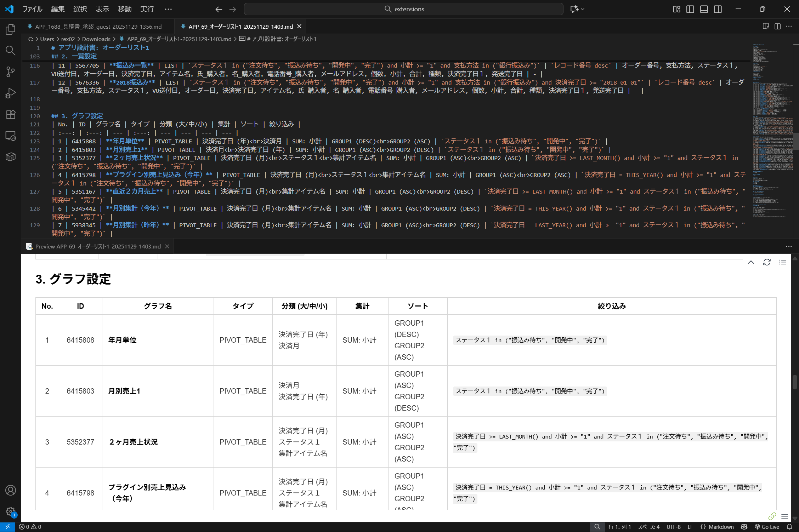Collapse preview with the up chevron

point(751,262)
